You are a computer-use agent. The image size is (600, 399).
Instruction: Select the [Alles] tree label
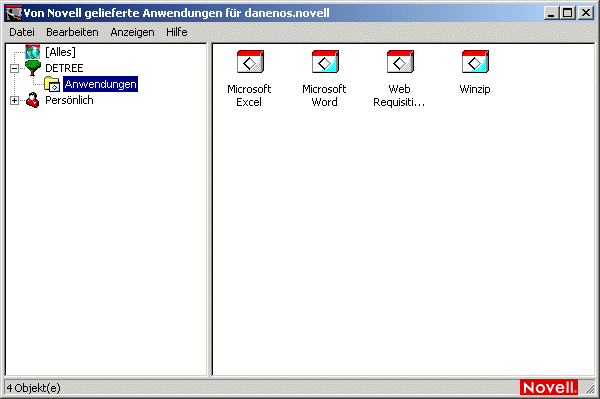(x=60, y=52)
